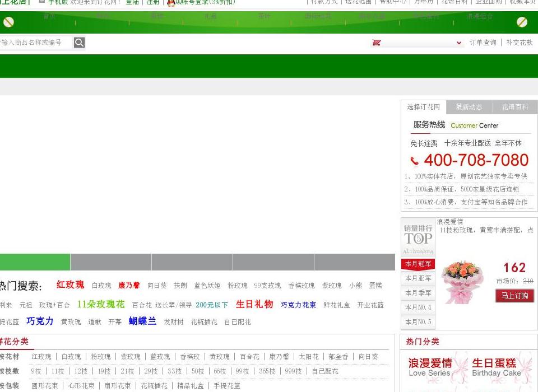Click large red 红玫瑰 hot search link
The image size is (538, 392).
tap(71, 284)
